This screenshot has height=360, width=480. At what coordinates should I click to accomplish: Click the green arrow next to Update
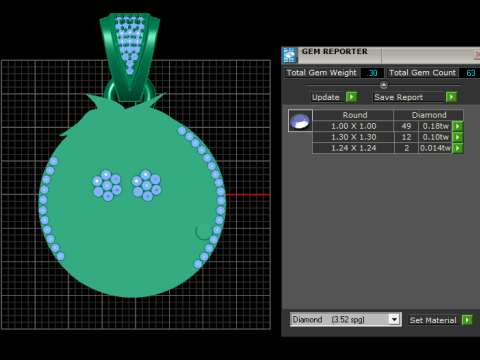pos(351,97)
